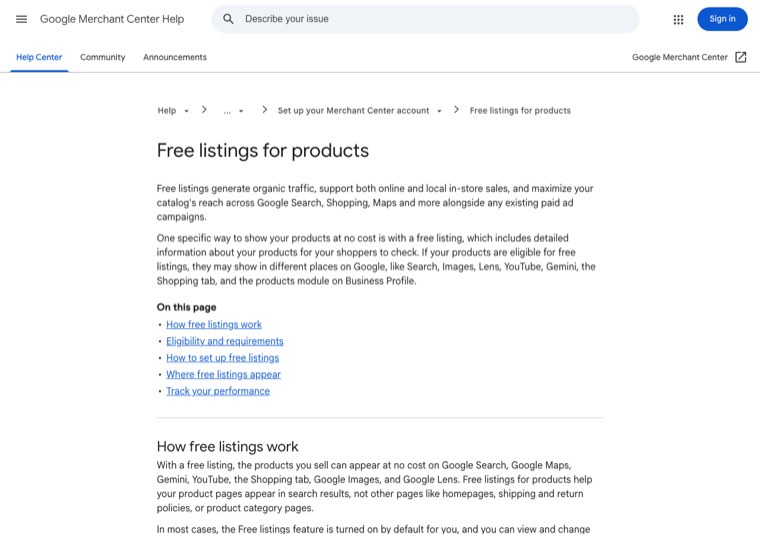Viewport: 760px width, 534px height.
Task: Click the On this page label
Action: 186,307
